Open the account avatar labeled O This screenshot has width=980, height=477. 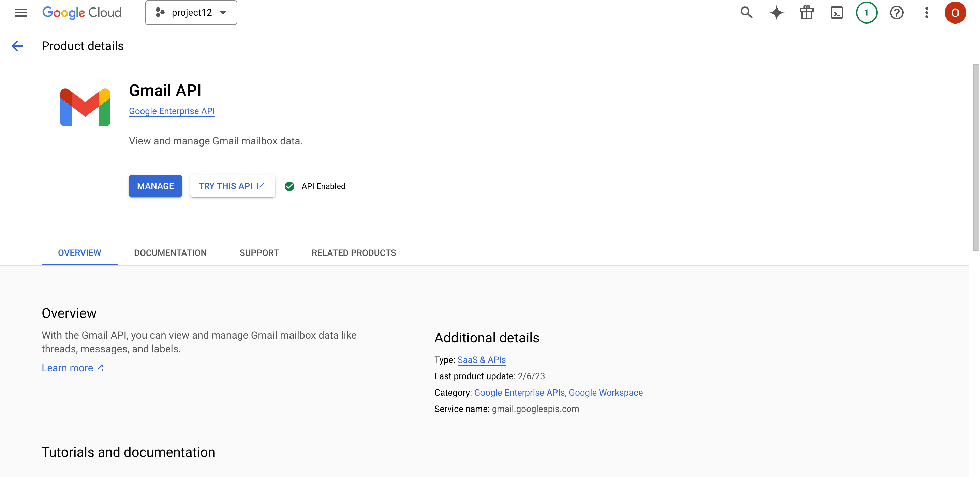[955, 13]
